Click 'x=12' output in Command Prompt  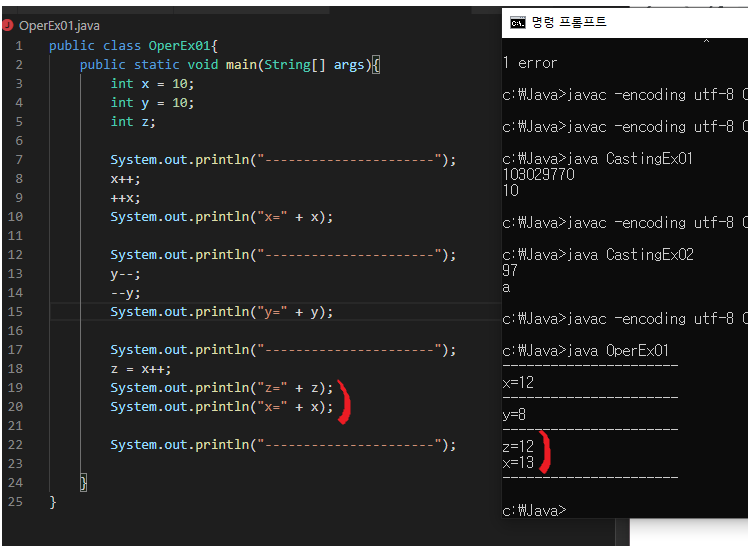pyautogui.click(x=518, y=382)
